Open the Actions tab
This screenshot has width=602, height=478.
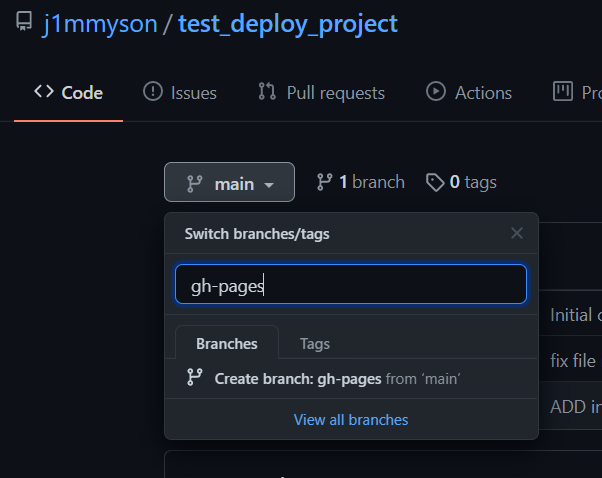[469, 93]
